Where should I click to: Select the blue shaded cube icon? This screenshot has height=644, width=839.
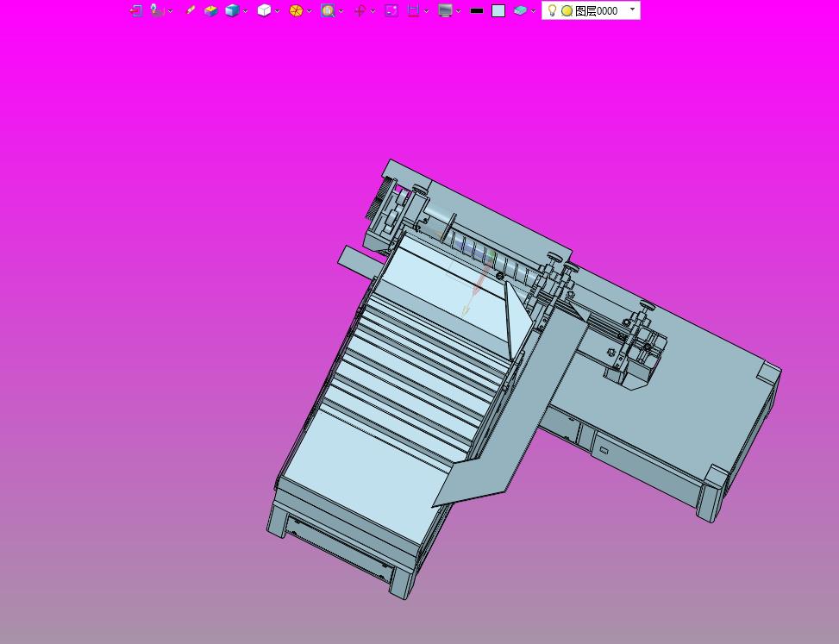point(232,10)
